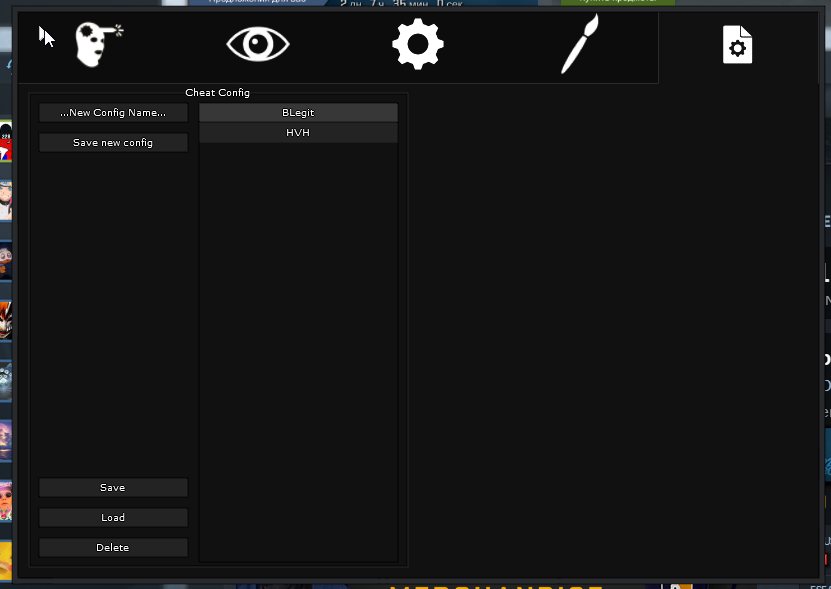Click the yellow Merchandise text at bottom
Screen dimensions: 831x589
pyautogui.click(x=495, y=584)
